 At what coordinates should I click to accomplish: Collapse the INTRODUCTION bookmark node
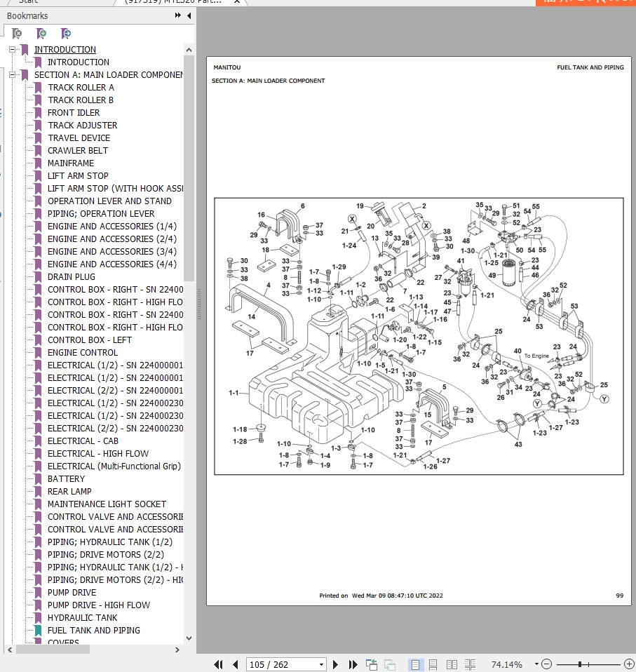12,50
